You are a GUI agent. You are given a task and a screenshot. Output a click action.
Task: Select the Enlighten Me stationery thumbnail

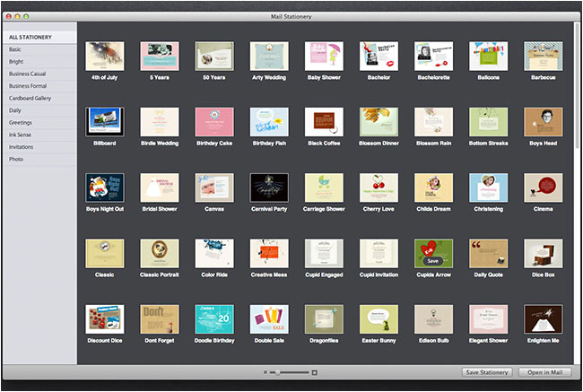(543, 318)
